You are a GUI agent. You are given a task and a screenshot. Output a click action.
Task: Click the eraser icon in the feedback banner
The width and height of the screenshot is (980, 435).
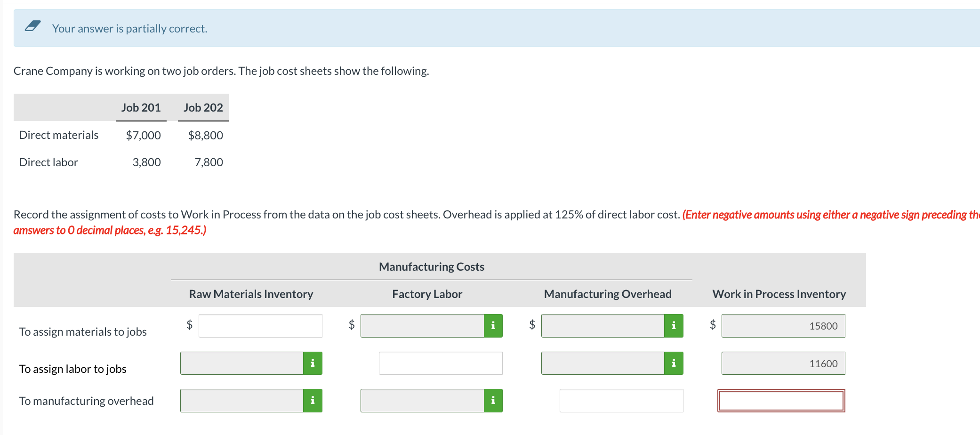(32, 26)
